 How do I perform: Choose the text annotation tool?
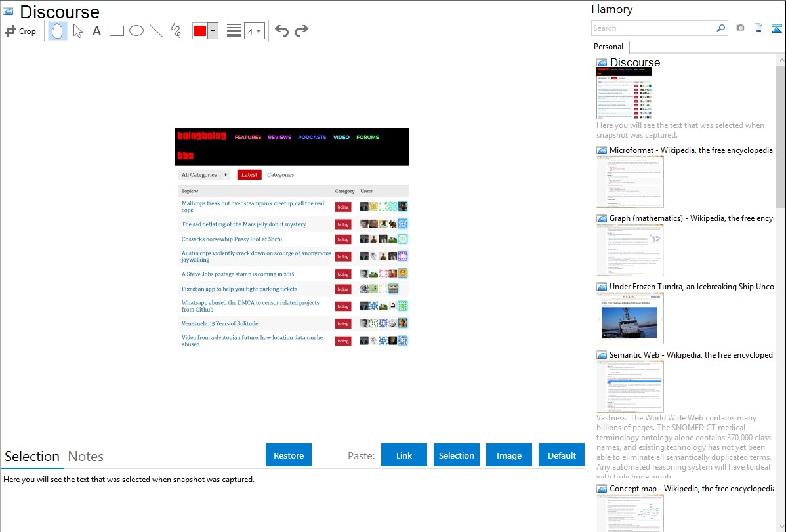pos(96,31)
